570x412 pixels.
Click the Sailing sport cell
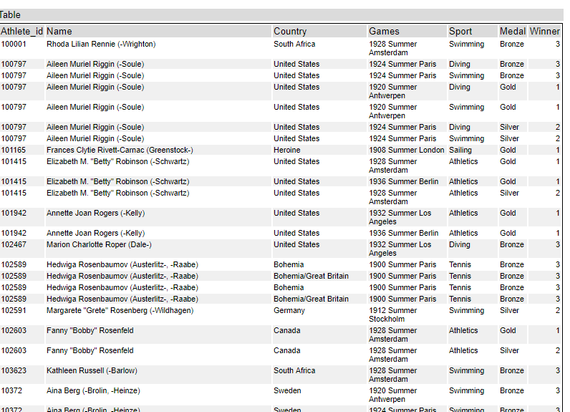coord(473,150)
